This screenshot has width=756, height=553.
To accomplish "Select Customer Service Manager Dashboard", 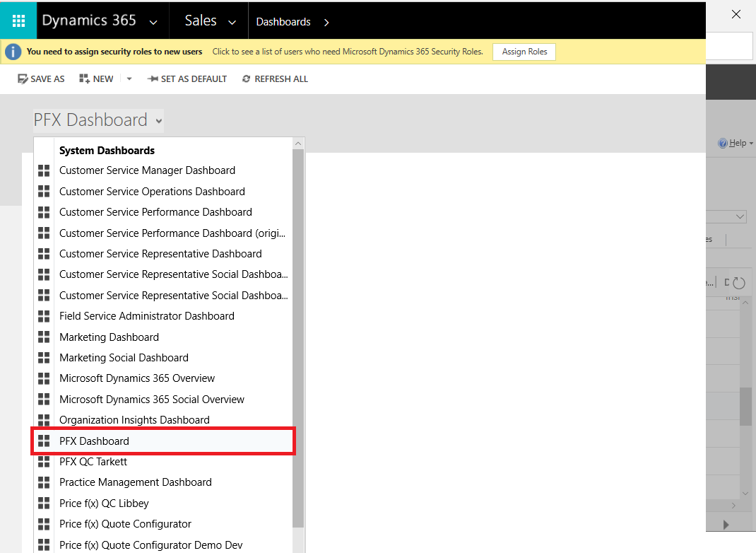I will tap(147, 170).
